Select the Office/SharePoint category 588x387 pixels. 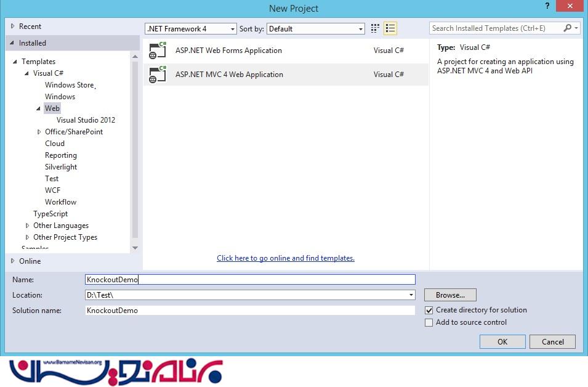click(x=74, y=132)
